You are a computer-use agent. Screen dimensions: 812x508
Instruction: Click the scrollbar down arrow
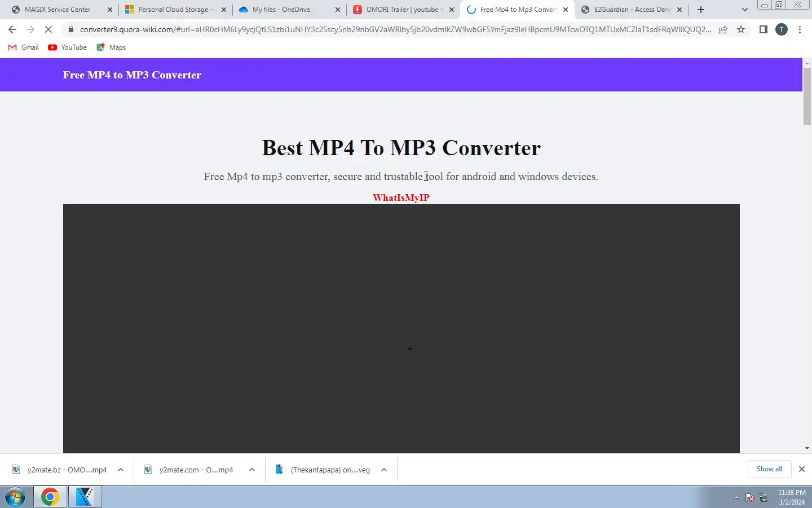click(x=807, y=448)
